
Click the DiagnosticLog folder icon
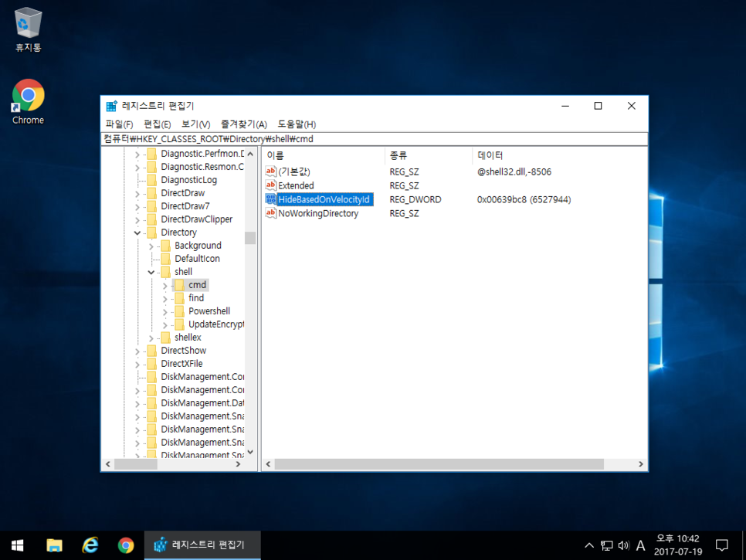(152, 180)
